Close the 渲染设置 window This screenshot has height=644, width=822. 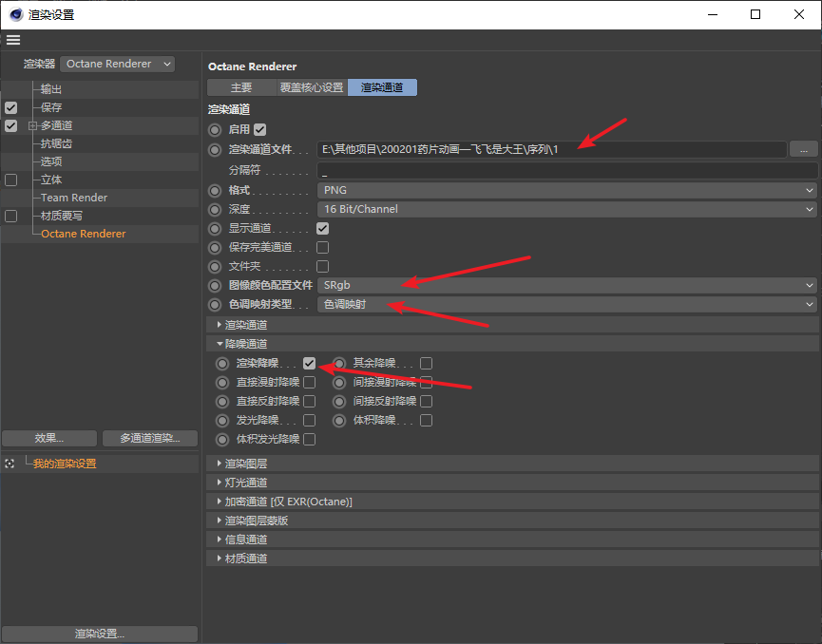[x=799, y=14]
